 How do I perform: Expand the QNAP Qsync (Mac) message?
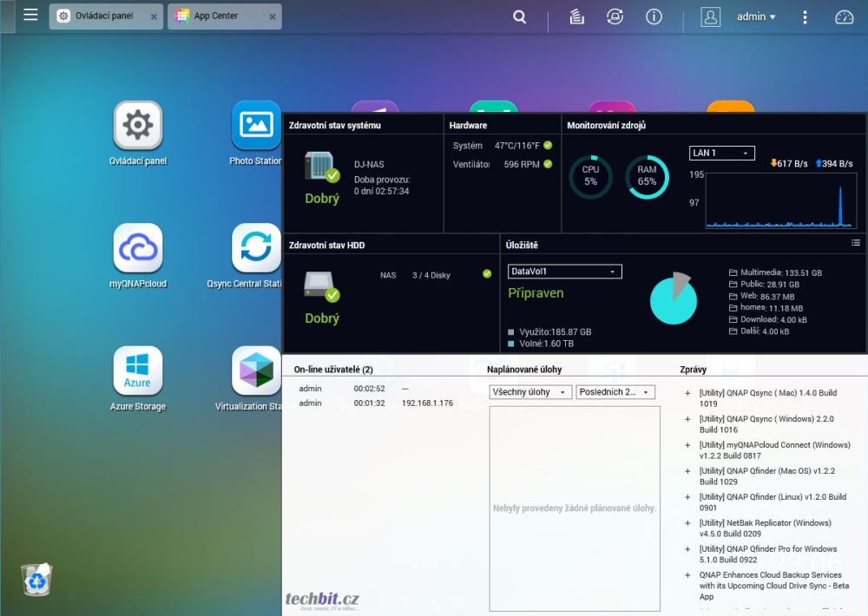pyautogui.click(x=687, y=393)
